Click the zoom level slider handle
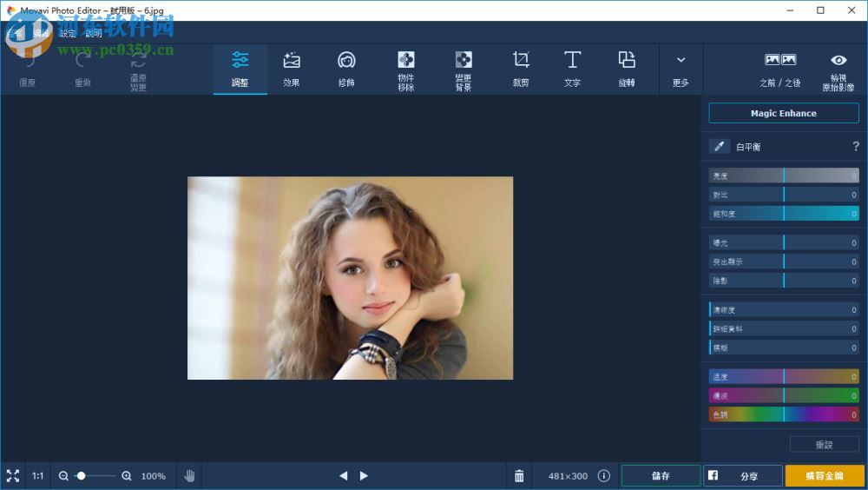This screenshot has width=868, height=490. coord(82,475)
